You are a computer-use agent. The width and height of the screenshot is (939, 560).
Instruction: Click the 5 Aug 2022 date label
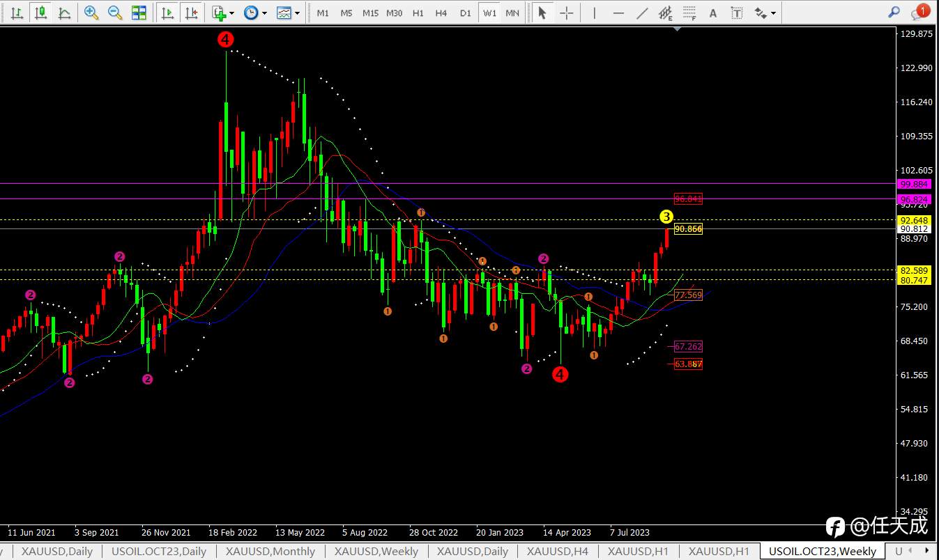pos(365,532)
